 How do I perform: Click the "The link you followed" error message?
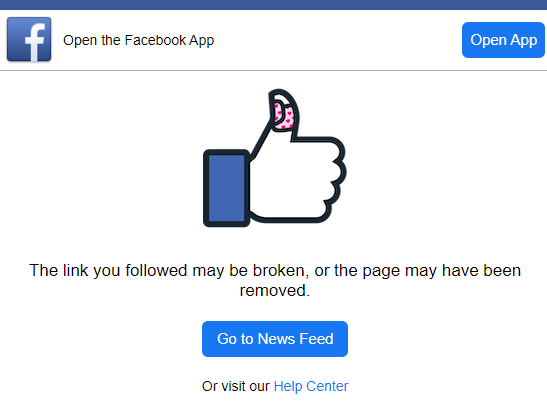coord(275,280)
